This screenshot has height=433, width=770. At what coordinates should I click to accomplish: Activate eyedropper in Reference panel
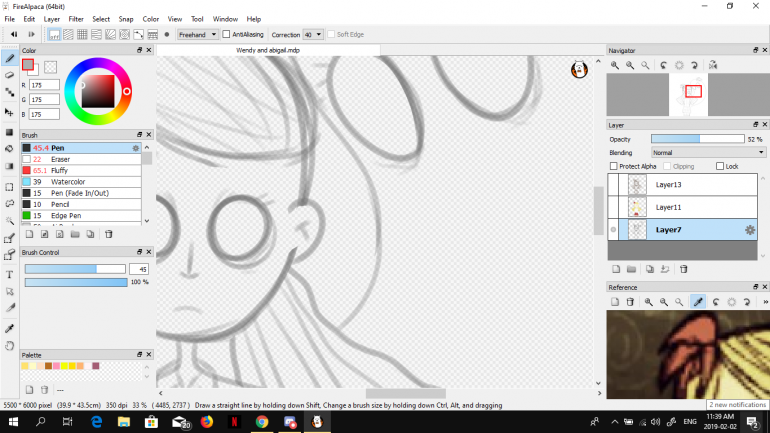coord(698,301)
